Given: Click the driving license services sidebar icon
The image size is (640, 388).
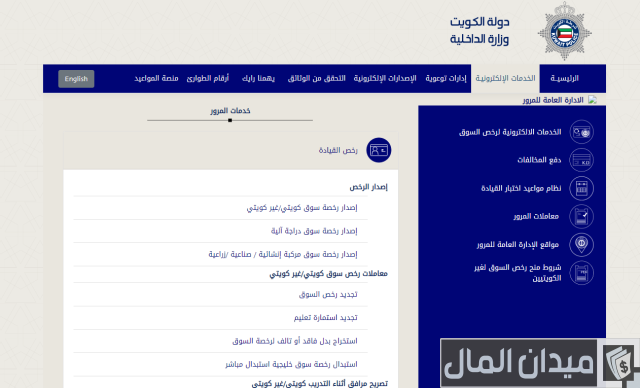Looking at the screenshot, I should point(582,132).
